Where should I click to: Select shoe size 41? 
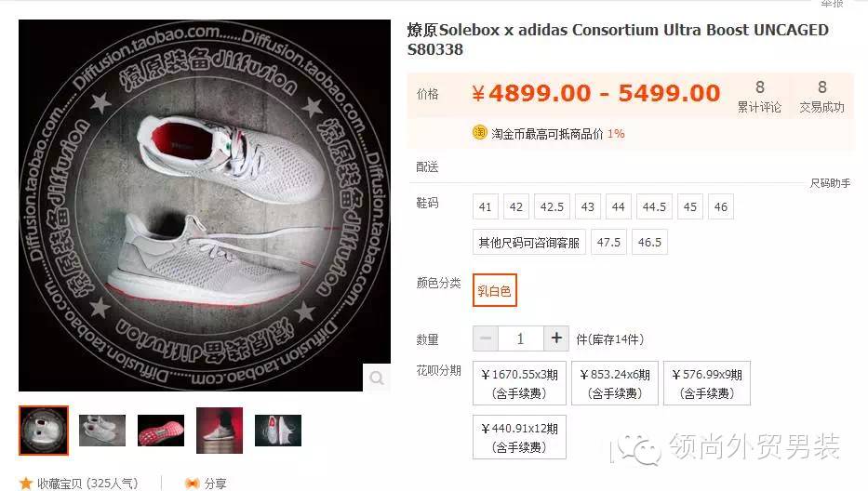click(486, 206)
